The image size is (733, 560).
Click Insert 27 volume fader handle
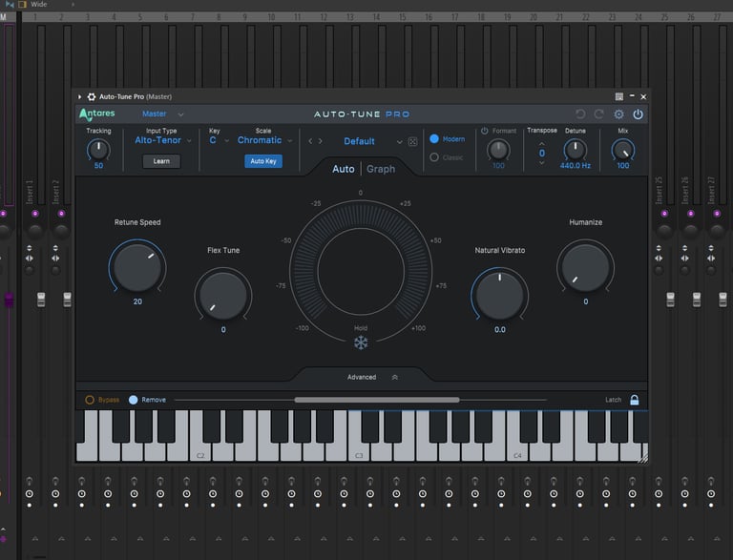click(x=723, y=300)
